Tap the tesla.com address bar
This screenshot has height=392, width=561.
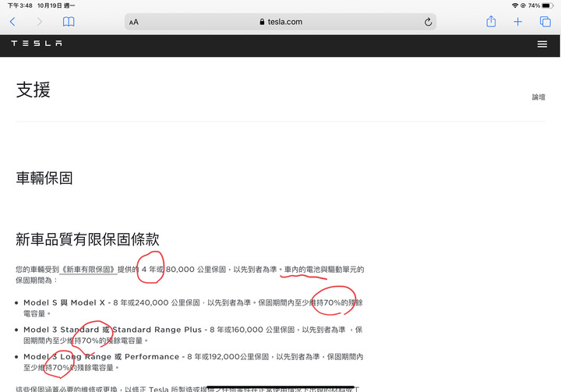pos(280,22)
